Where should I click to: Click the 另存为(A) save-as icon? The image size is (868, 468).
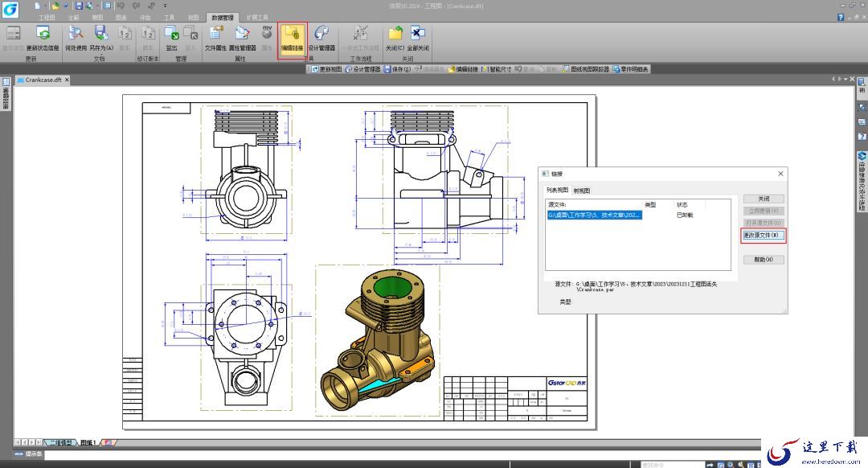[x=100, y=39]
